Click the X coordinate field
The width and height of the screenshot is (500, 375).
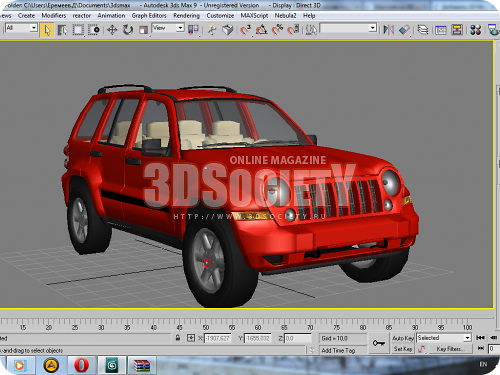pos(217,338)
